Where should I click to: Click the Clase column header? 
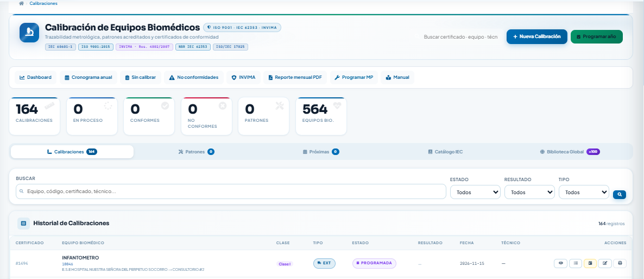point(283,243)
